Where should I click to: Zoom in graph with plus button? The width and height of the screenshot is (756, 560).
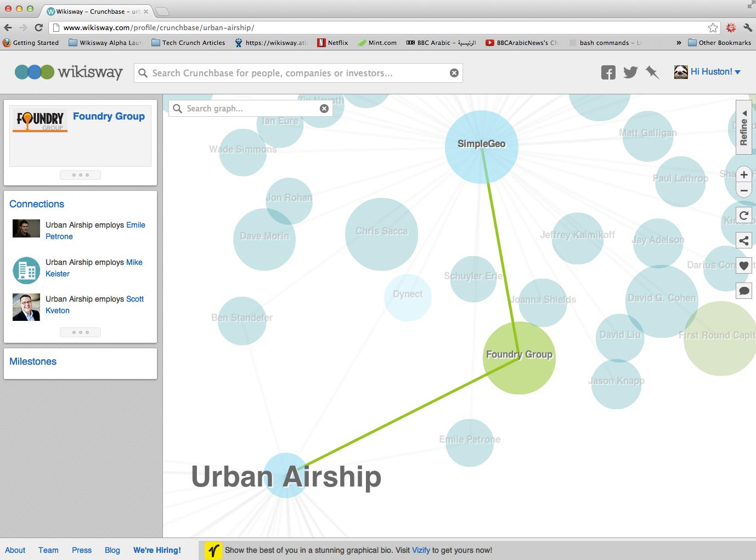(744, 175)
